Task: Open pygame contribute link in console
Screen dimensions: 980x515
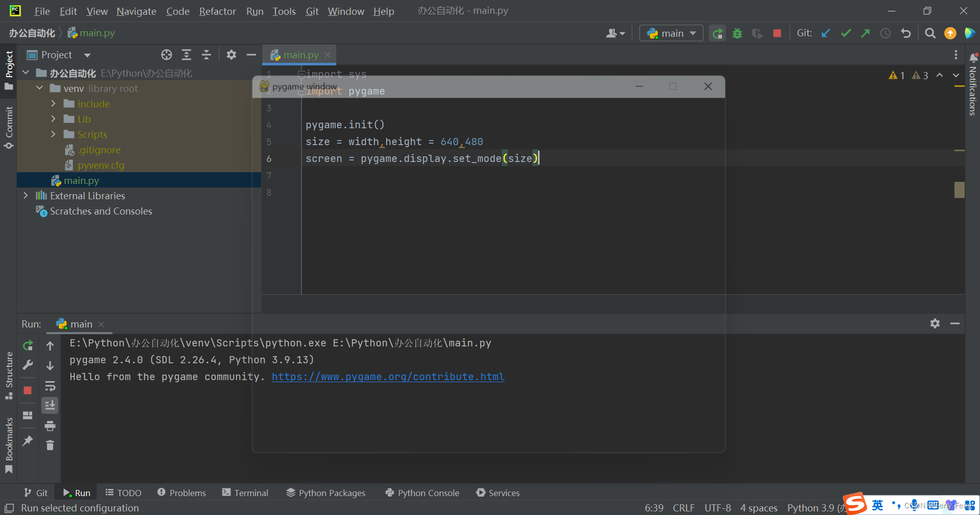Action: point(388,377)
